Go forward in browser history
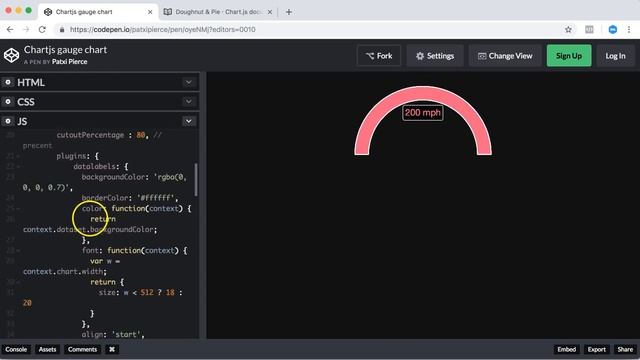This screenshot has width=640, height=360. click(x=26, y=29)
